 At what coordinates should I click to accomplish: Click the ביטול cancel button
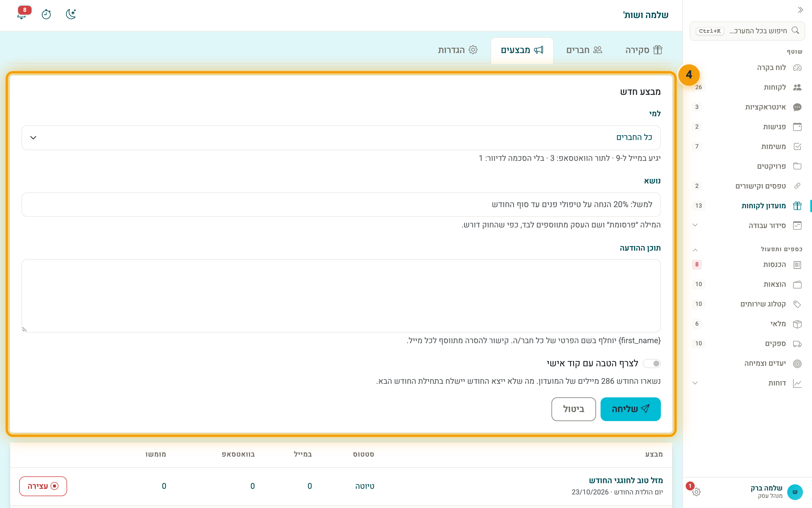pyautogui.click(x=573, y=409)
